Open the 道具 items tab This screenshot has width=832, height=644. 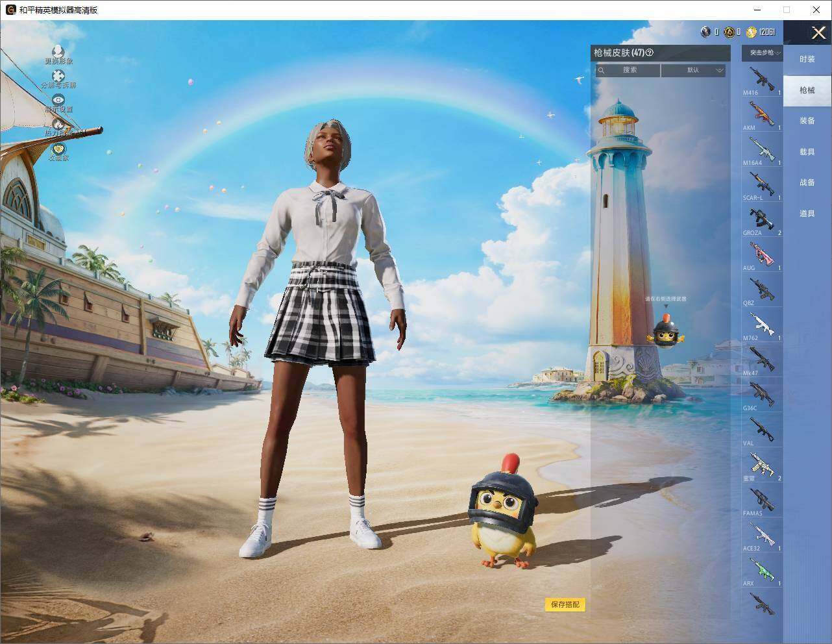[807, 213]
